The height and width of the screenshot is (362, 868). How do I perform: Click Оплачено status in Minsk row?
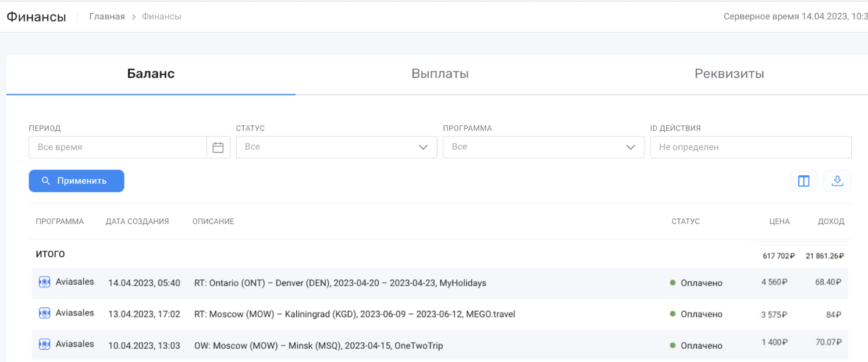point(702,345)
